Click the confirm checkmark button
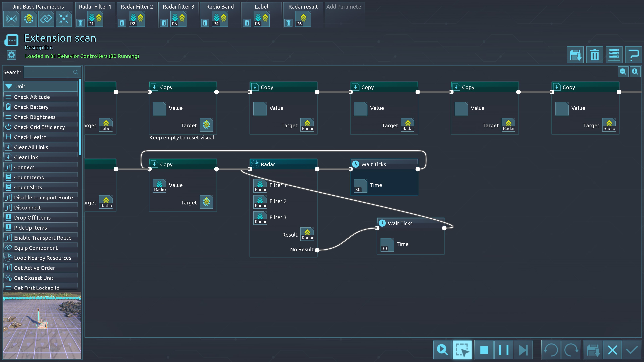The image size is (644, 362). coord(632,350)
